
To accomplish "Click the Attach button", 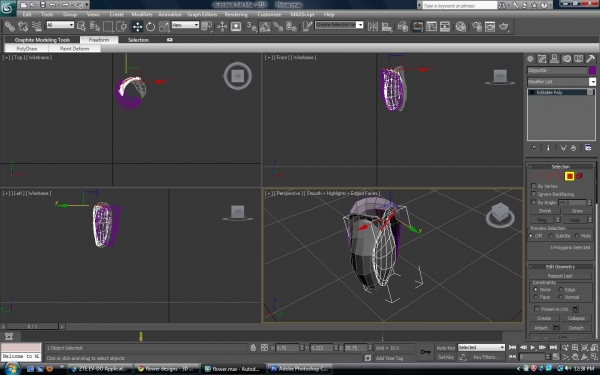I will coord(541,328).
